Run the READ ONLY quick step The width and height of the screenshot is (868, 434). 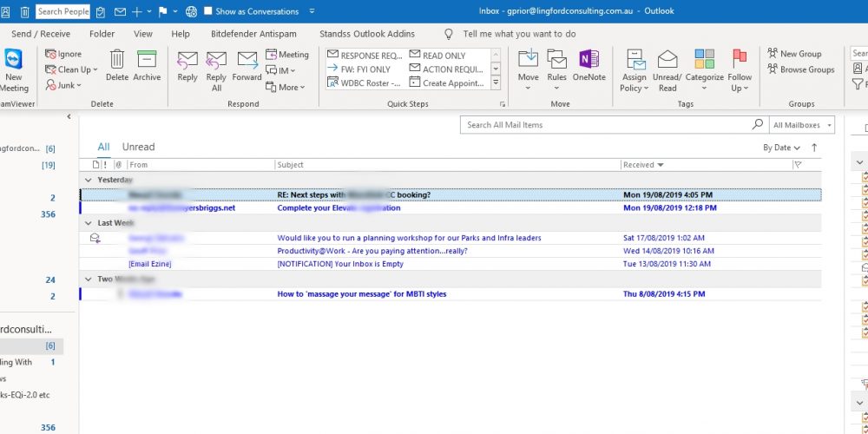[x=437, y=56]
